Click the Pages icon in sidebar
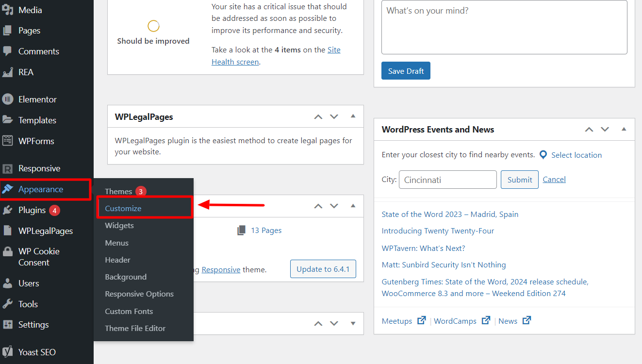The height and width of the screenshot is (364, 642). (7, 31)
